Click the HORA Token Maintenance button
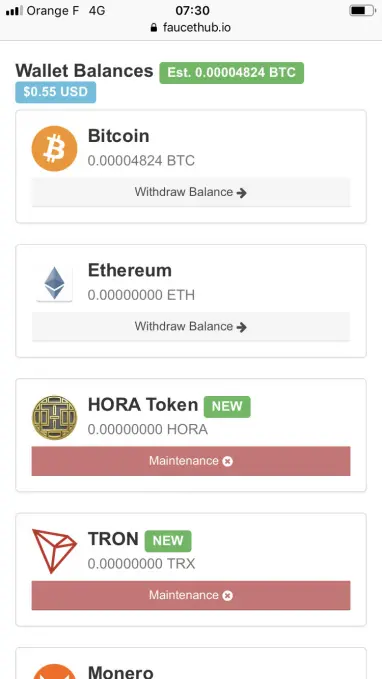The image size is (382, 679). [x=191, y=461]
